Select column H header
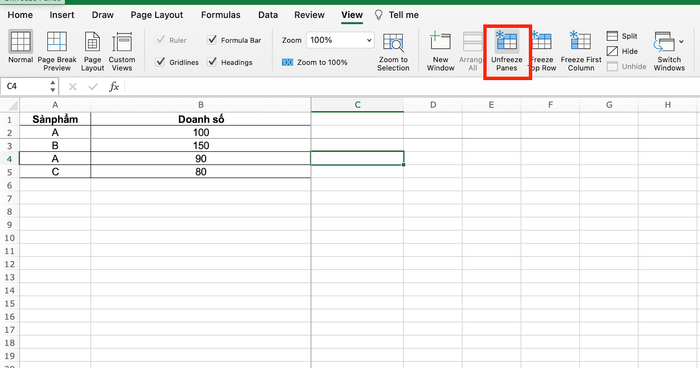The width and height of the screenshot is (700, 368). (668, 105)
